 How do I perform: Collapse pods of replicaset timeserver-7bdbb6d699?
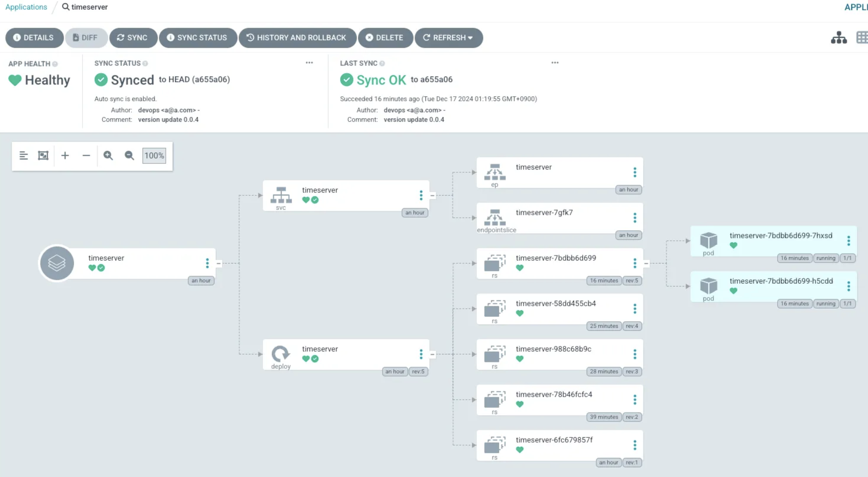coord(646,263)
